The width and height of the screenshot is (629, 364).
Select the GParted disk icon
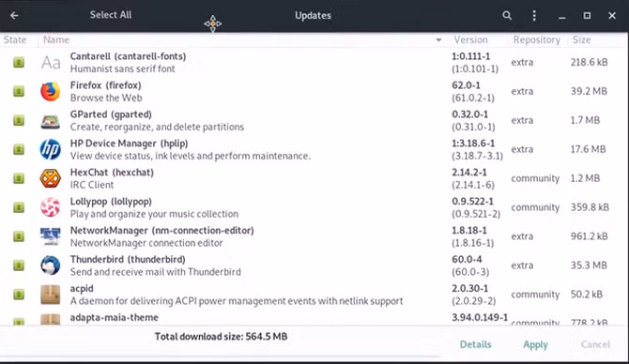pyautogui.click(x=50, y=121)
